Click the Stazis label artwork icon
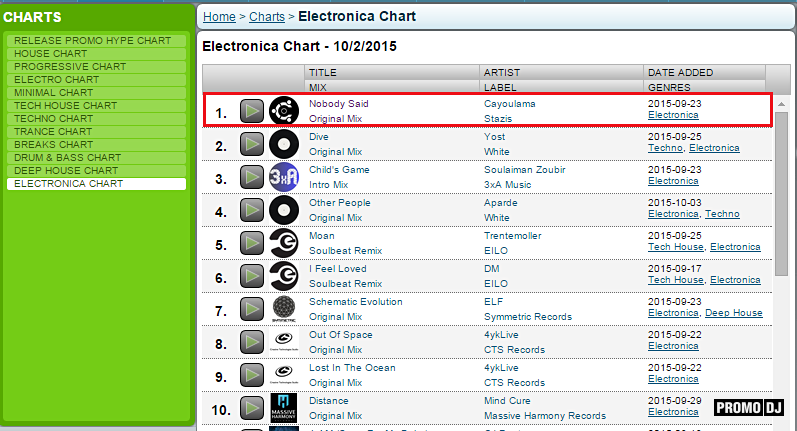 [284, 110]
